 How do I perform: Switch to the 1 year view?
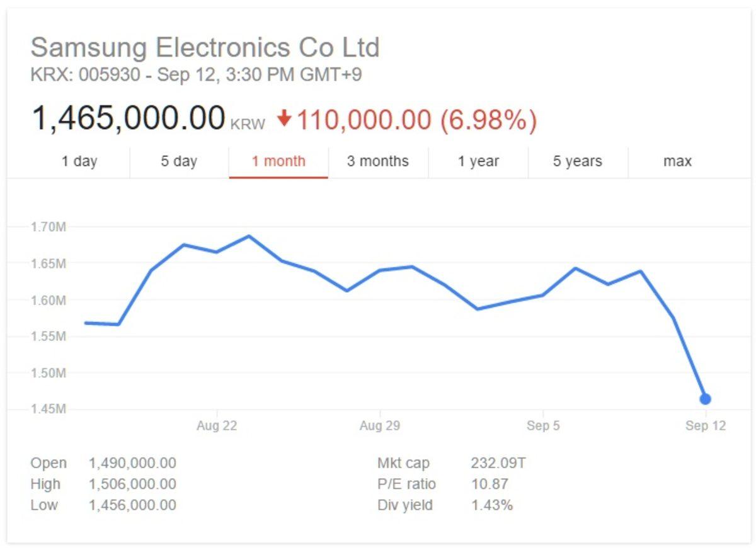point(478,161)
